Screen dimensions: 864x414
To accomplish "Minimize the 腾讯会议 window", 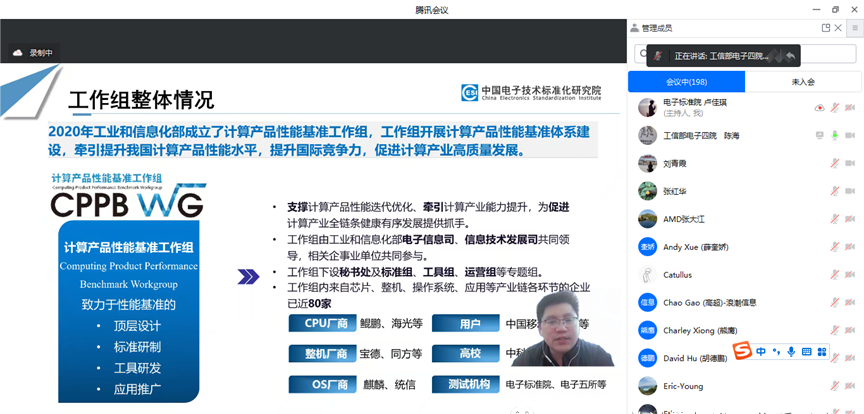I will click(x=816, y=9).
